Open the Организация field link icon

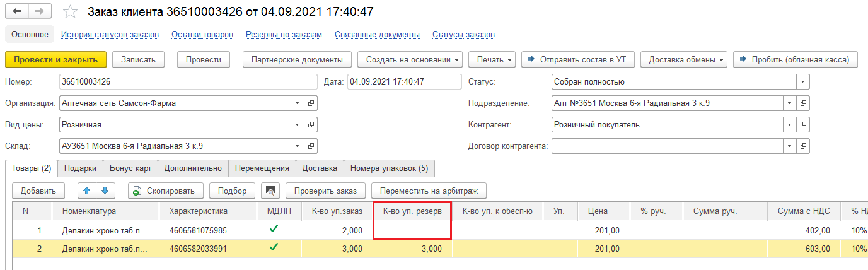coord(311,103)
